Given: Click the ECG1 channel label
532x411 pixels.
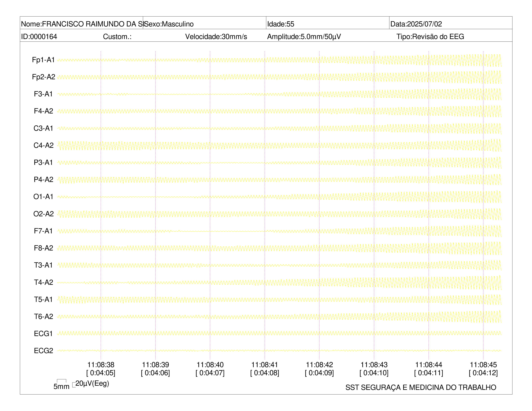Looking at the screenshot, I should (x=43, y=334).
